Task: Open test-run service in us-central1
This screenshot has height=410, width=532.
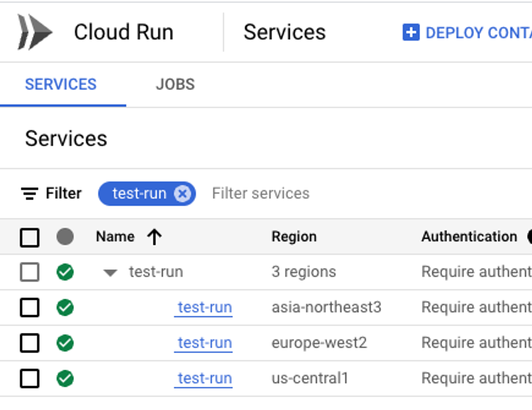Action: coord(205,378)
